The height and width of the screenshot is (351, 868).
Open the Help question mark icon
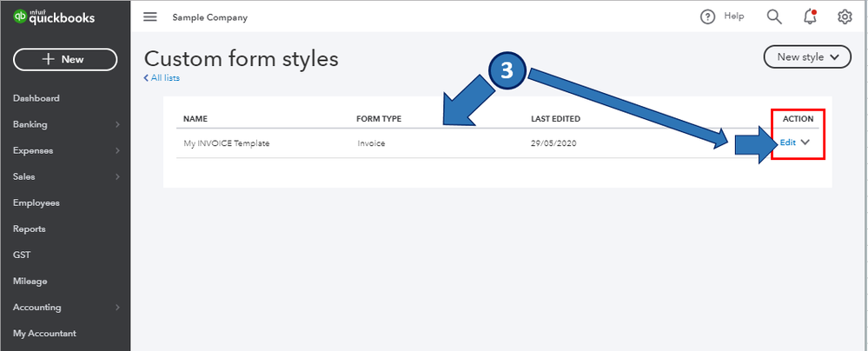click(708, 17)
